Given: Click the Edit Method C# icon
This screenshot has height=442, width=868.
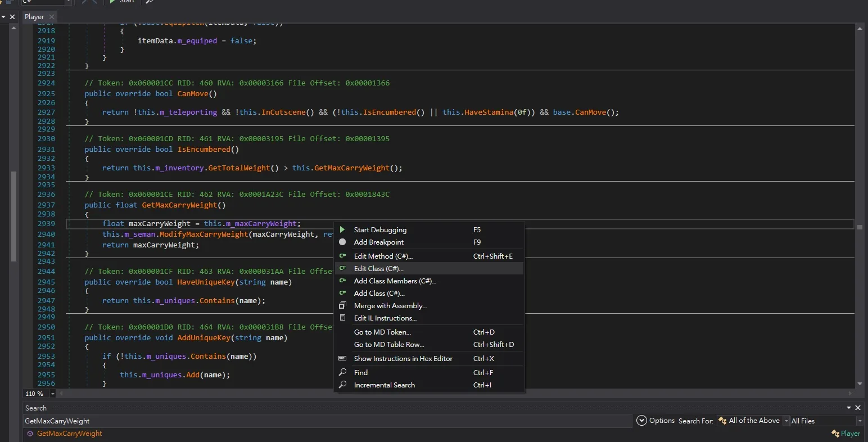Looking at the screenshot, I should coord(342,256).
